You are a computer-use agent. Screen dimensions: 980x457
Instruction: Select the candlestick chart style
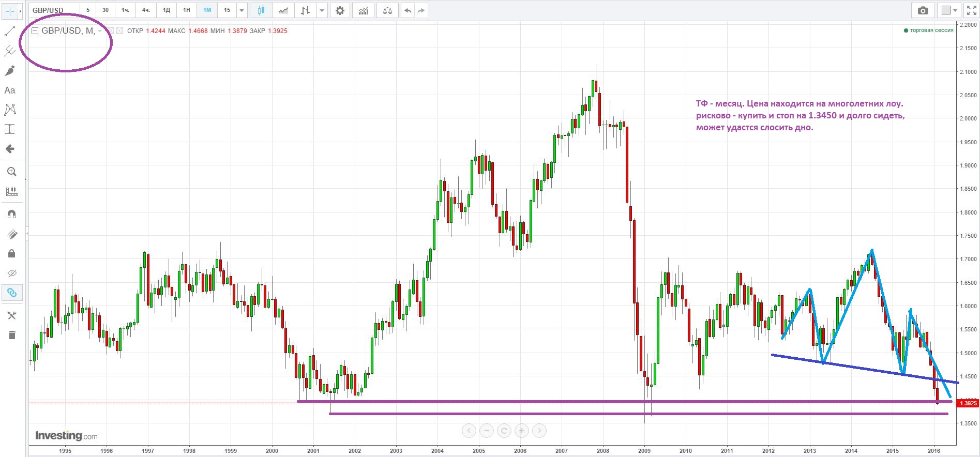261,10
